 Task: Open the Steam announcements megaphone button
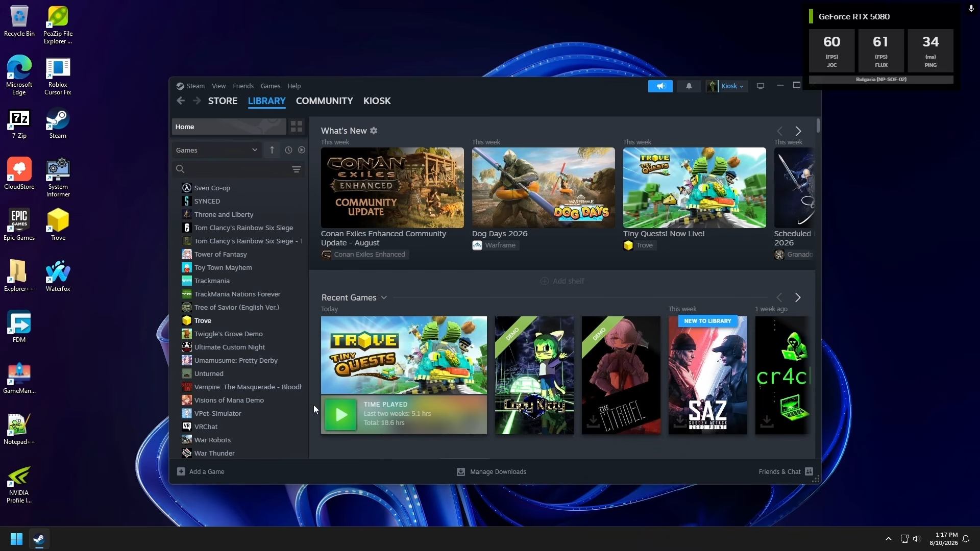[660, 86]
